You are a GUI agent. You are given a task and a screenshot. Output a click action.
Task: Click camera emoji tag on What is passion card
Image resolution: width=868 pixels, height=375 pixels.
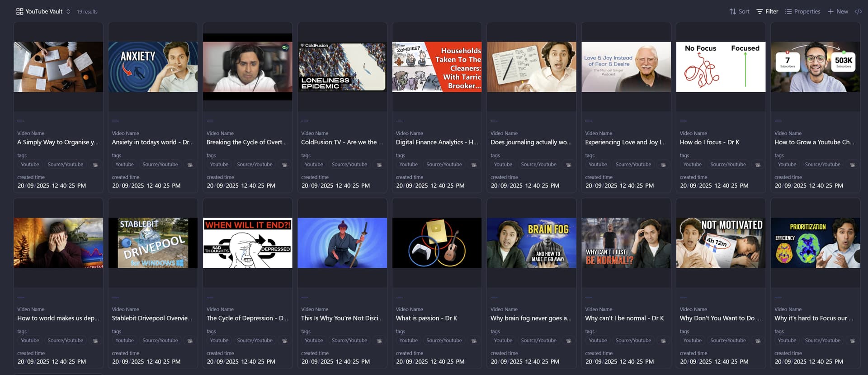474,341
